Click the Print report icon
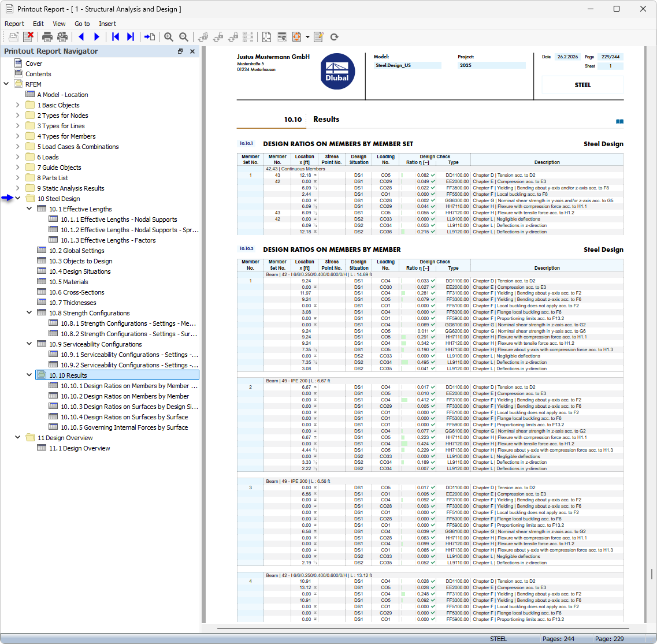 pyautogui.click(x=47, y=37)
